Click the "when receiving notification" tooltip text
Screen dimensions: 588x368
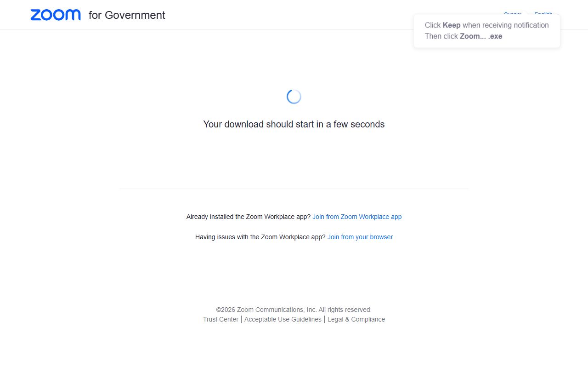point(506,25)
